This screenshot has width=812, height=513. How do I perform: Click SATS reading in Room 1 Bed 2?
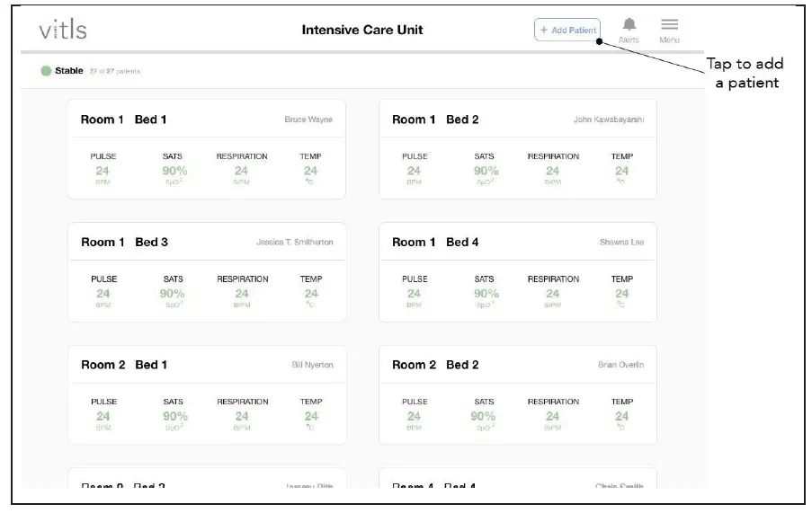click(x=486, y=170)
